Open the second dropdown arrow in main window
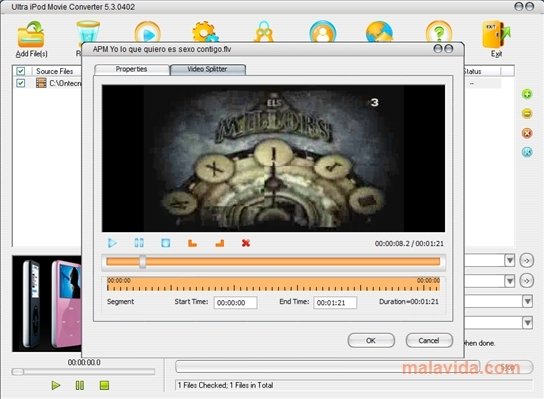This screenshot has height=399, width=544. [x=509, y=280]
